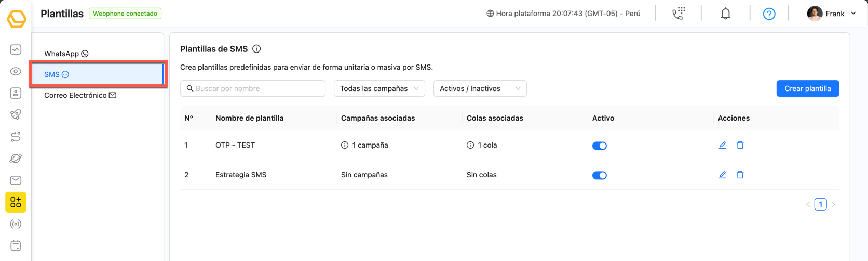Image resolution: width=868 pixels, height=261 pixels.
Task: Open the envelope icon in sidebar
Action: click(16, 180)
